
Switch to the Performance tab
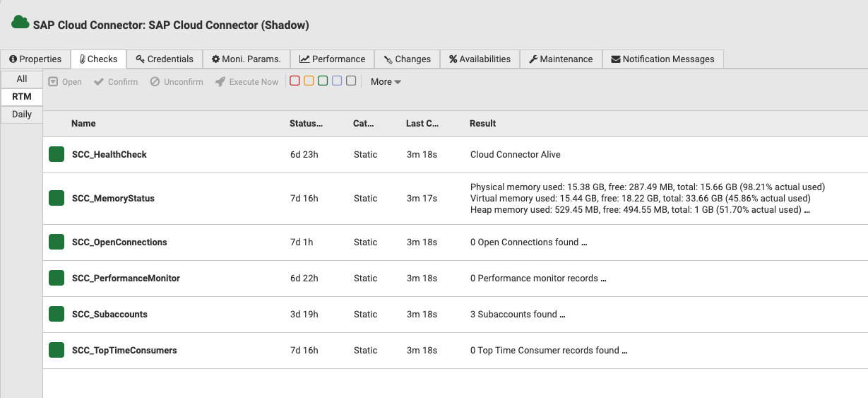(332, 59)
